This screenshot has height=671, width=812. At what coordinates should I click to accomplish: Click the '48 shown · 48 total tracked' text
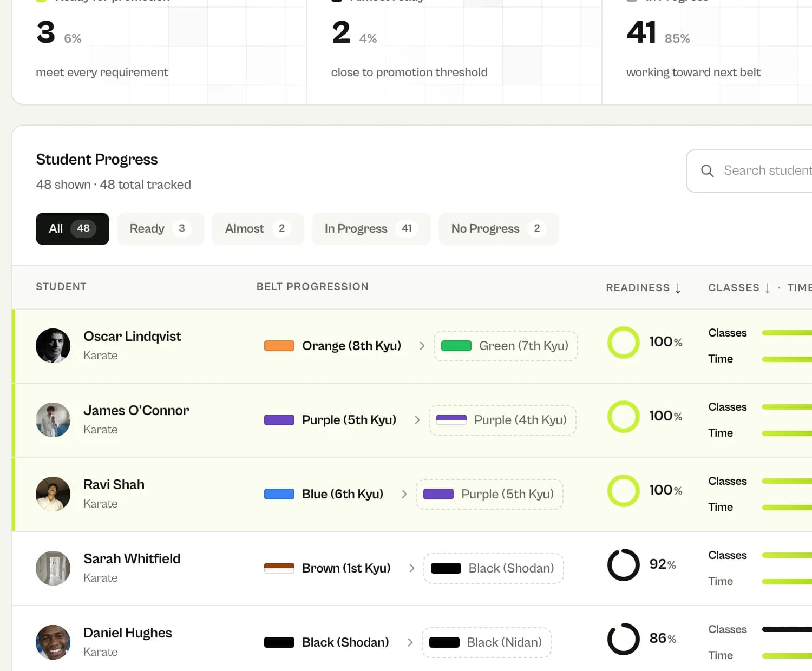114,185
